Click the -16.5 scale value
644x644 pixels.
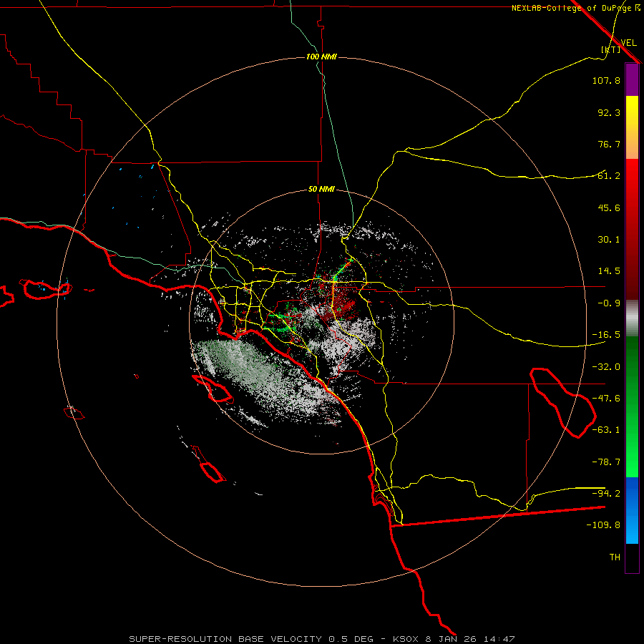point(606,335)
